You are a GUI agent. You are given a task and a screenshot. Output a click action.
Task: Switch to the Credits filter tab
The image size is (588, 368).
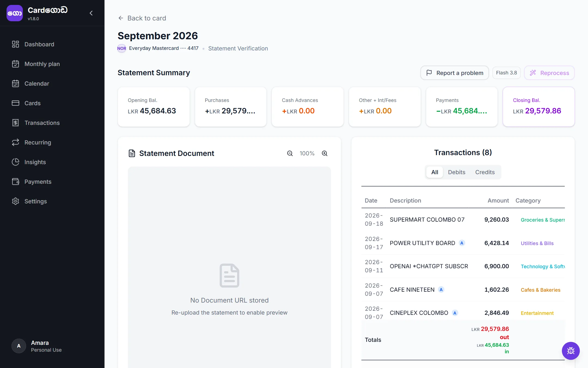(x=485, y=172)
